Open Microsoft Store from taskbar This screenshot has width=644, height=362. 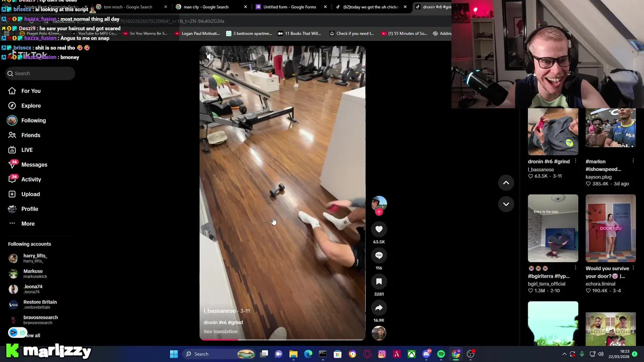[x=338, y=354]
